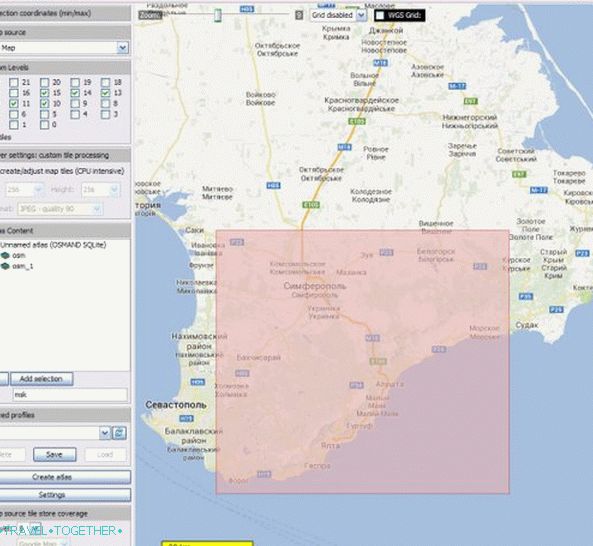The height and width of the screenshot is (546, 593).
Task: Uncheck zoom level 15
Action: coord(45,93)
